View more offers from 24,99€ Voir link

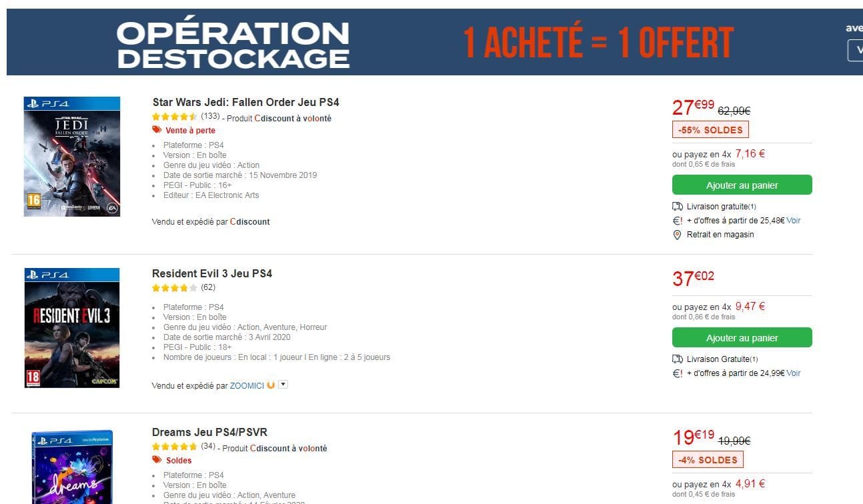pos(794,373)
